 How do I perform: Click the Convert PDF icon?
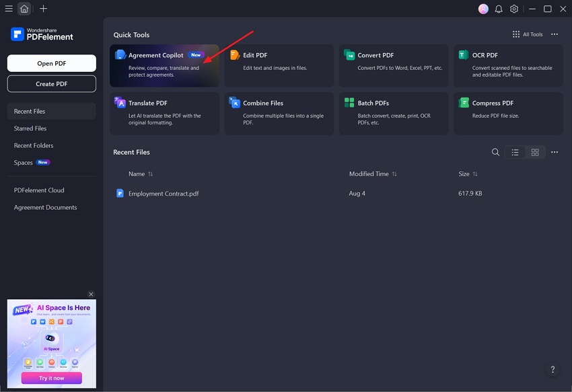point(349,54)
